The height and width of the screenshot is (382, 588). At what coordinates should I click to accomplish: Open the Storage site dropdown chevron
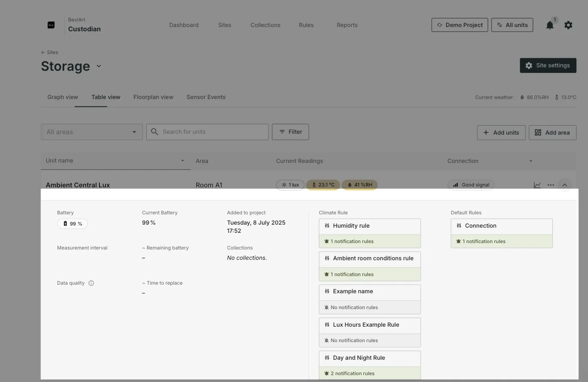[99, 66]
